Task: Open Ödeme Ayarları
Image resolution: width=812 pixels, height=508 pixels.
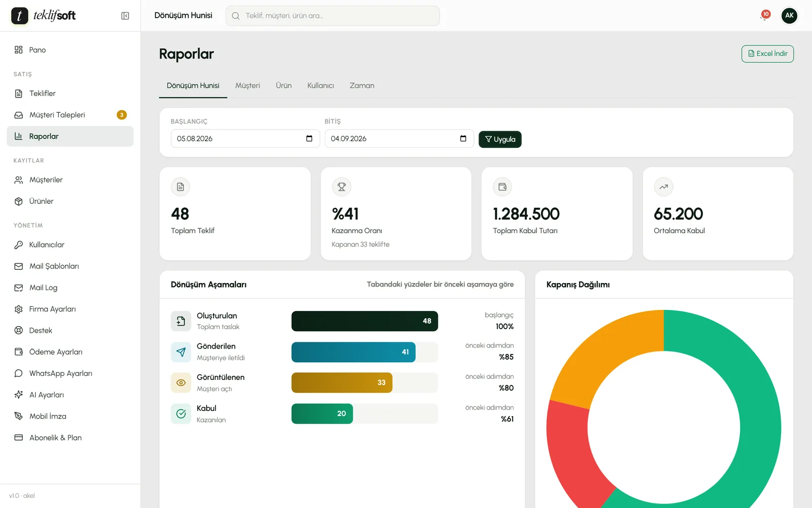Action: (70, 352)
